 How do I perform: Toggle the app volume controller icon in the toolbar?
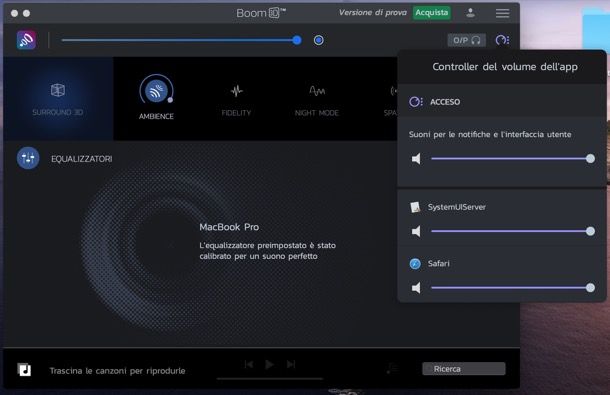click(x=502, y=40)
